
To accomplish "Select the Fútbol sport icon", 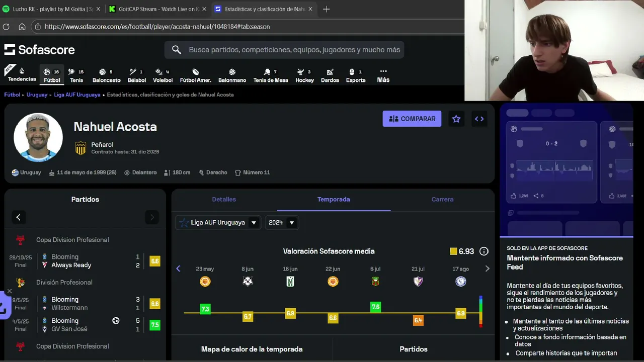I will point(51,75).
